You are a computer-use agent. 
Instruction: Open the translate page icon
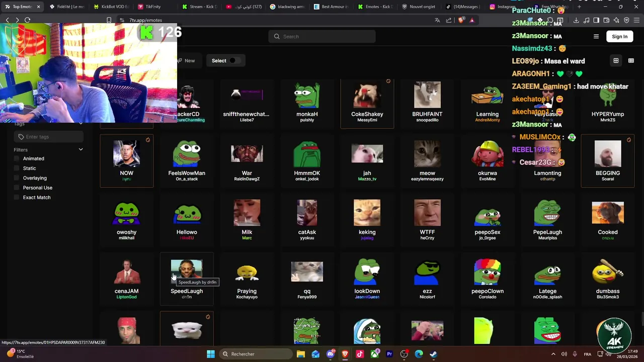click(x=437, y=20)
